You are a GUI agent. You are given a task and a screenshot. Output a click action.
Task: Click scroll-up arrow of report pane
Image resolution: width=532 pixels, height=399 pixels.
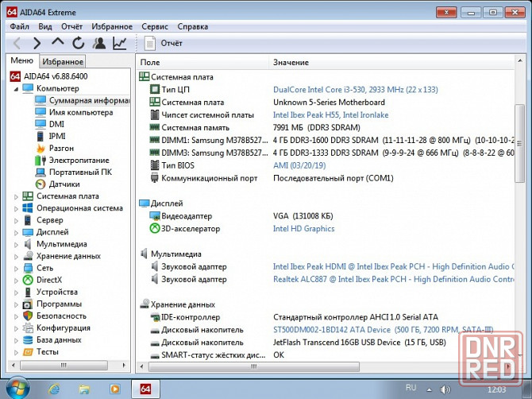coord(519,60)
